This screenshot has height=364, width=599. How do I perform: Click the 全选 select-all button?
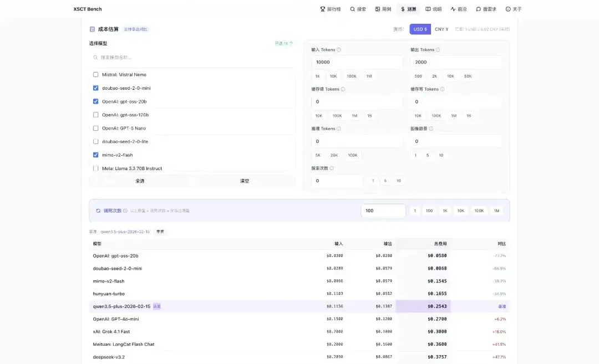click(x=140, y=181)
